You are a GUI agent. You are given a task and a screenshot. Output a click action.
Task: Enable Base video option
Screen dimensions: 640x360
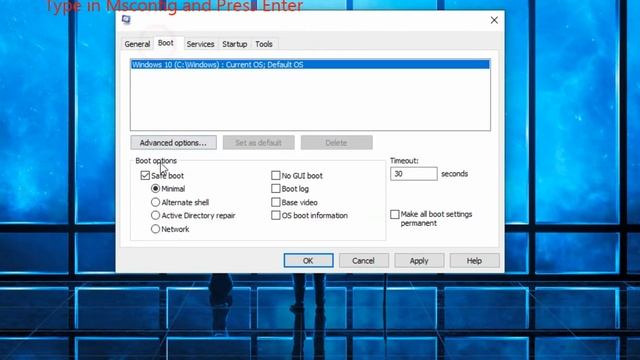(x=276, y=202)
